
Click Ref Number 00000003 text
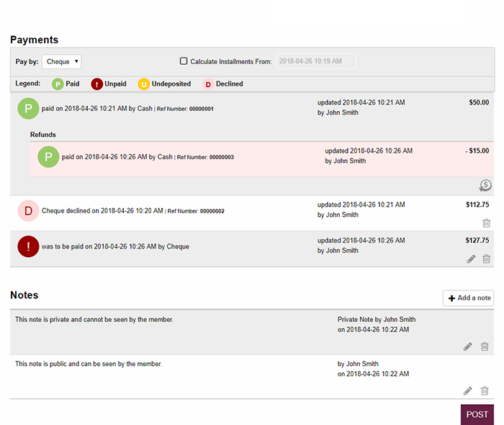pyautogui.click(x=205, y=157)
